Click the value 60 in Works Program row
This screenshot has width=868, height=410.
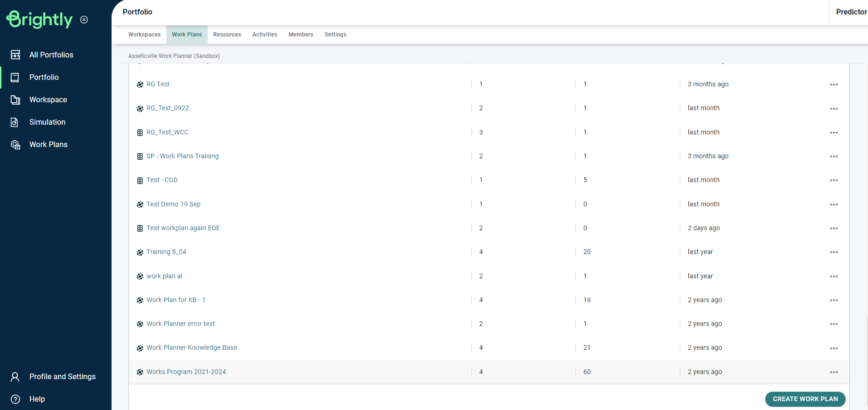[587, 372]
